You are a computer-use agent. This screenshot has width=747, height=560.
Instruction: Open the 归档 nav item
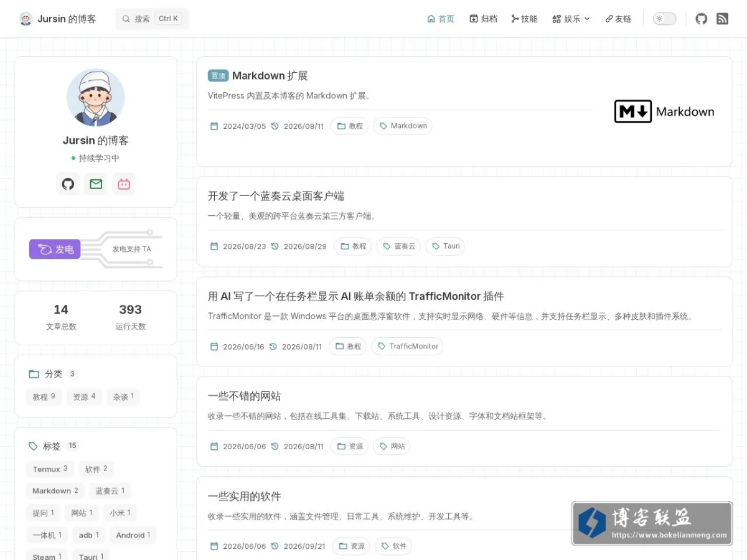[x=483, y=19]
